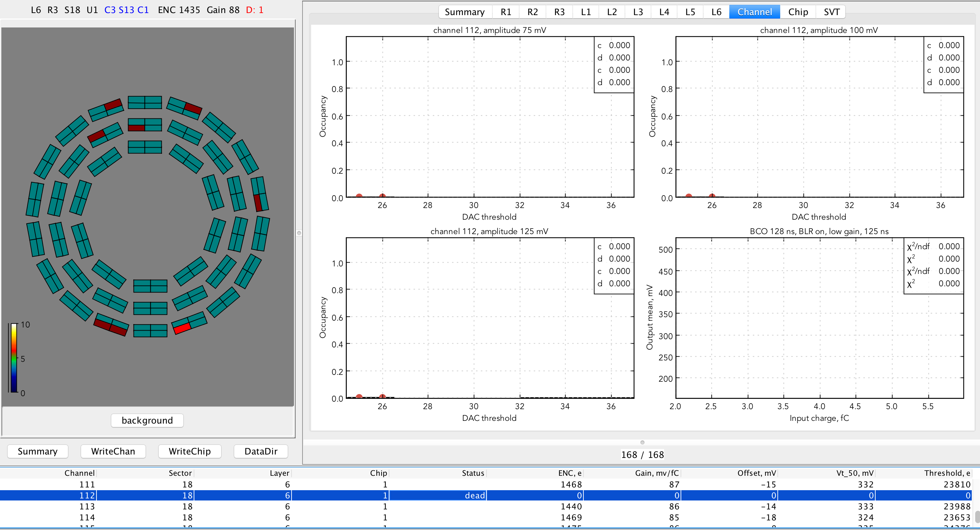
Task: Select the L5 tab
Action: click(x=690, y=12)
